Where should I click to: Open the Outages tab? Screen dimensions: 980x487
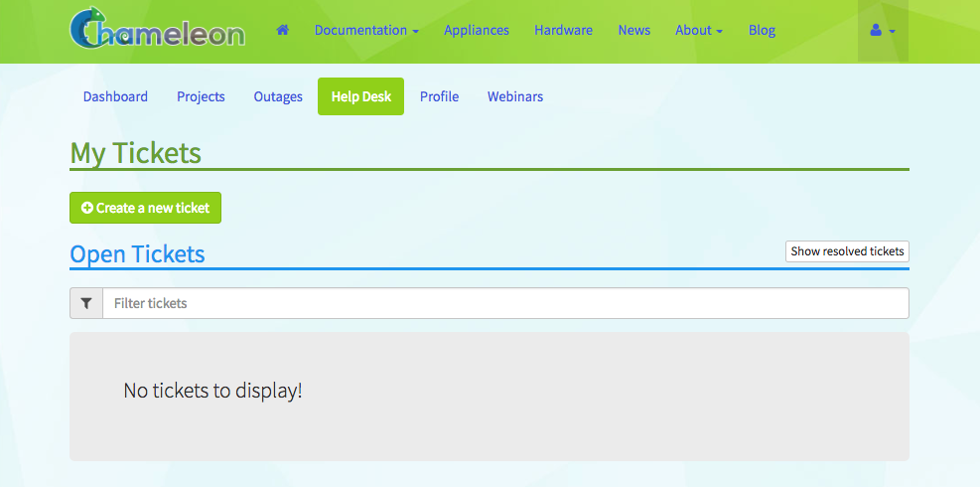coord(278,96)
